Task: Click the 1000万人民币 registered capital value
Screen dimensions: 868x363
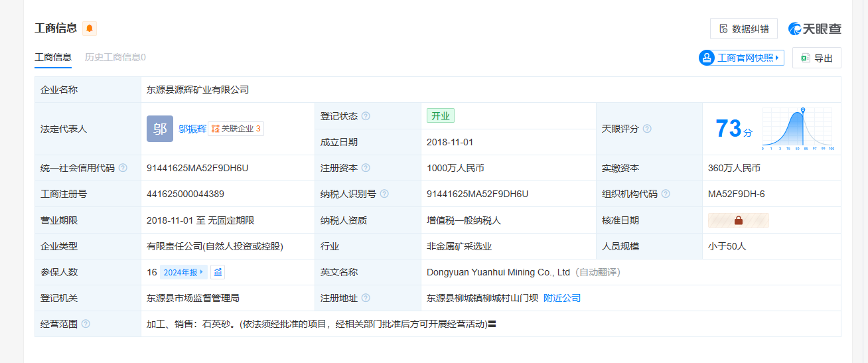Action: [455, 168]
